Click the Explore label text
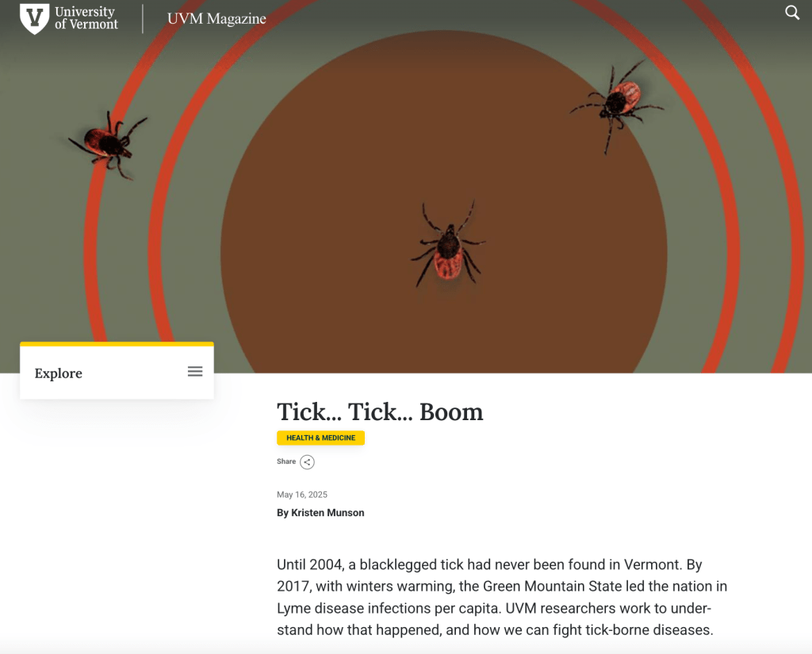 pyautogui.click(x=59, y=373)
